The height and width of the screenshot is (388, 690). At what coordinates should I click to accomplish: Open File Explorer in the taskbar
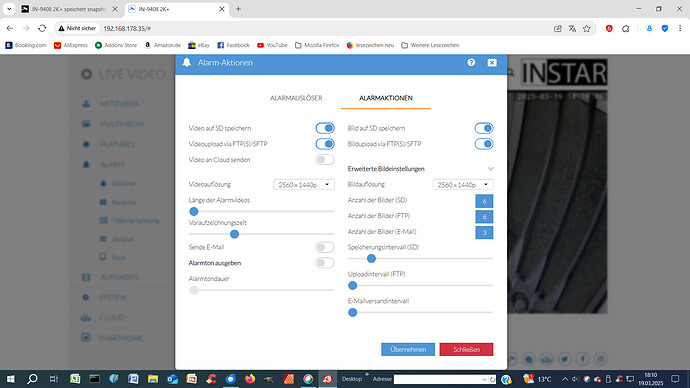click(153, 379)
